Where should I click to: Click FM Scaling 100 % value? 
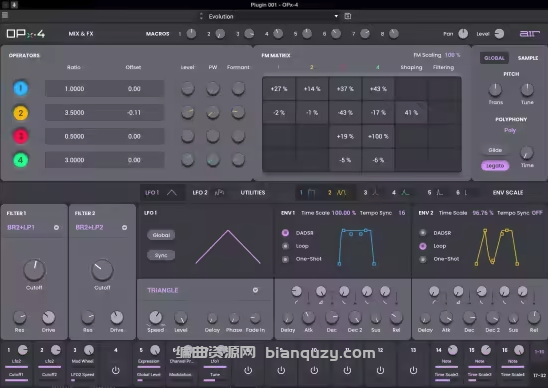pyautogui.click(x=452, y=55)
